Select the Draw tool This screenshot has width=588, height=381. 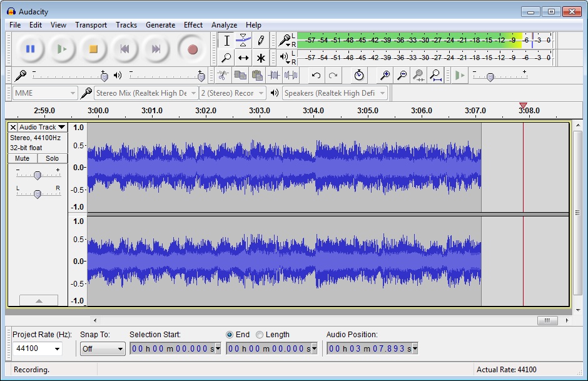pyautogui.click(x=261, y=39)
